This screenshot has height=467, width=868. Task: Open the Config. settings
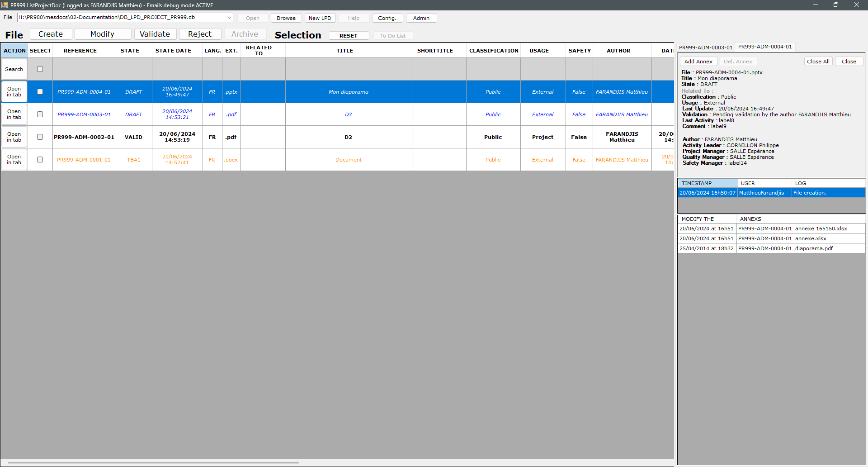tap(387, 18)
